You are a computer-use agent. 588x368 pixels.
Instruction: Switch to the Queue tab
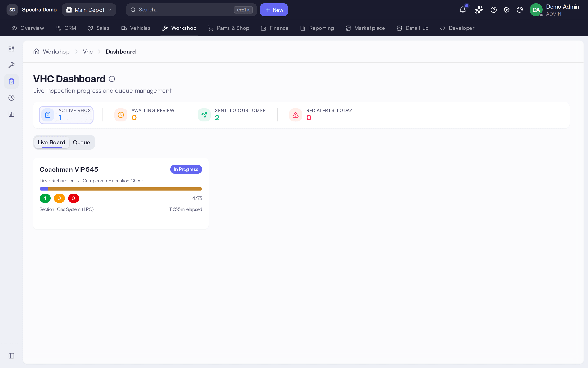[81, 142]
